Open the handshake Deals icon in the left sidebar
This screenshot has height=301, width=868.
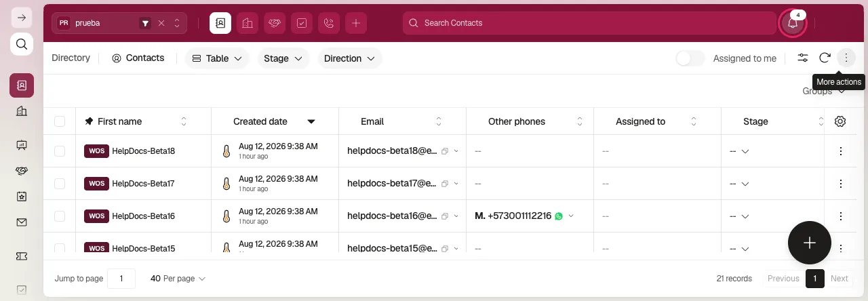(x=22, y=170)
